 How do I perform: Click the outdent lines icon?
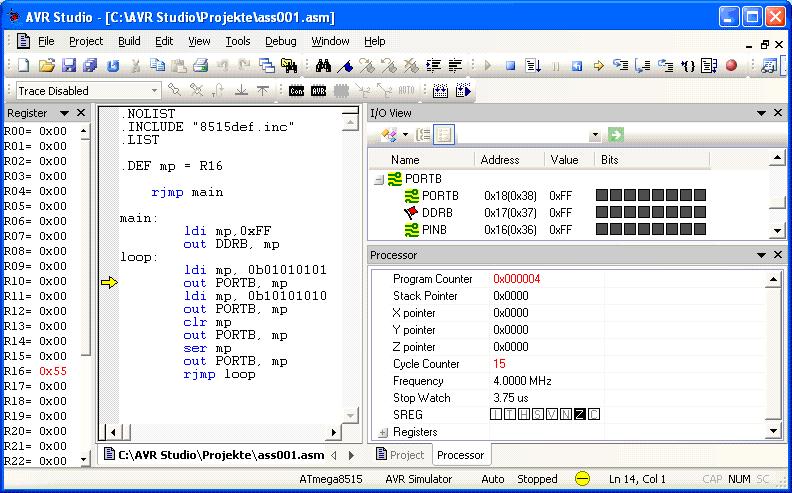(x=455, y=65)
